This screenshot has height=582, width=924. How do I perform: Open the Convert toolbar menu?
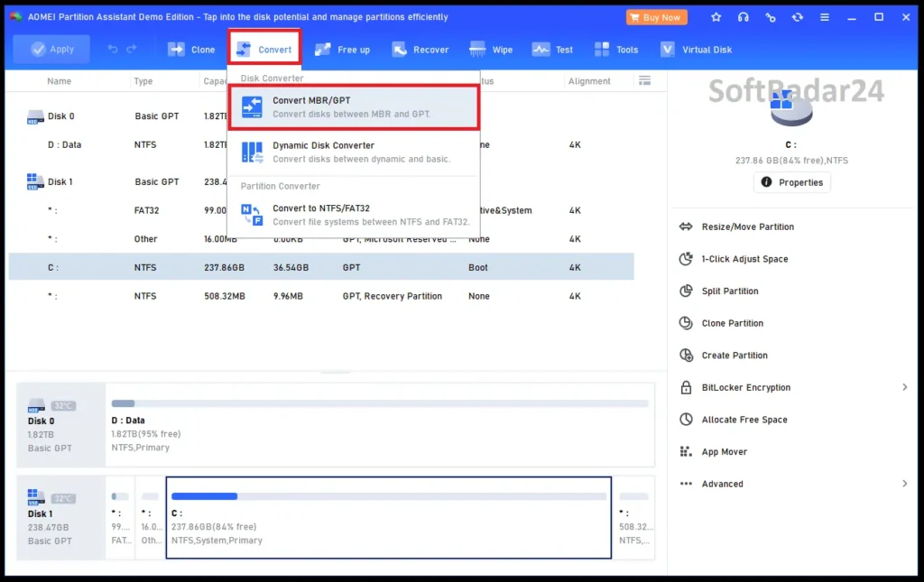click(264, 50)
